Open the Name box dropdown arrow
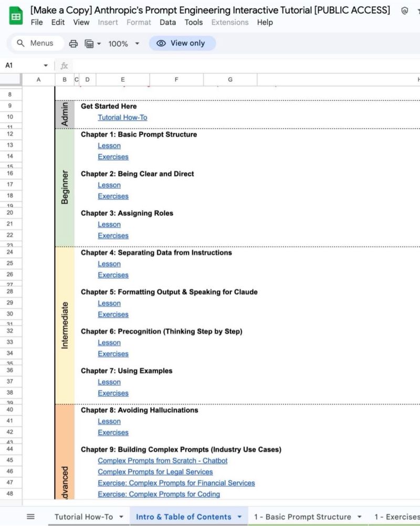 [46, 66]
